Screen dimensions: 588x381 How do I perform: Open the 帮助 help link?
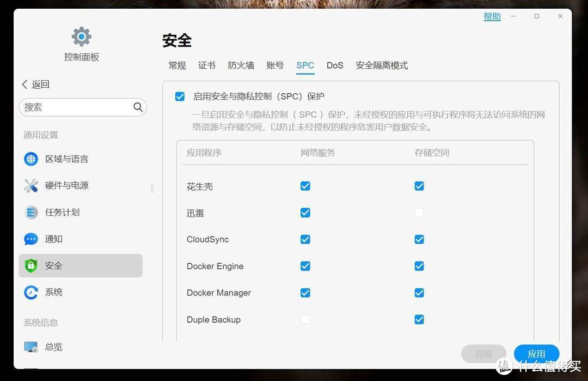pos(492,16)
